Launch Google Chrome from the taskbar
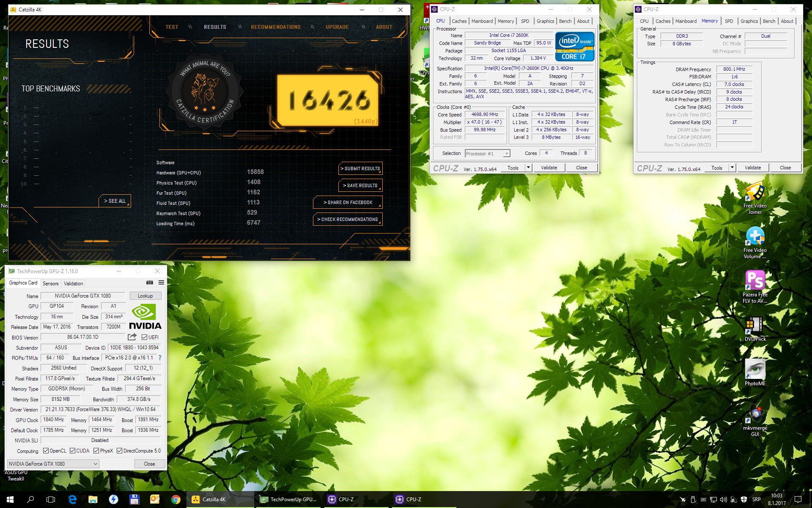 pyautogui.click(x=176, y=500)
